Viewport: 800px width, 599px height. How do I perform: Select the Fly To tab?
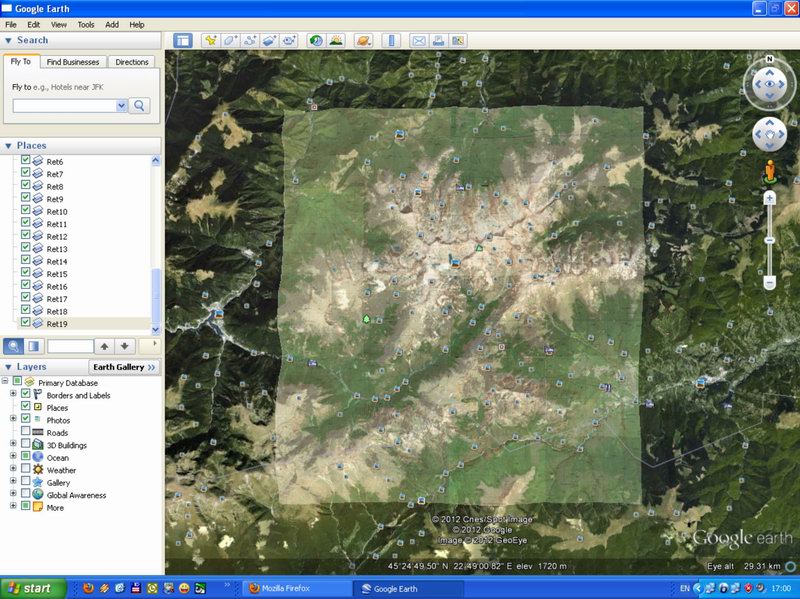tap(21, 61)
